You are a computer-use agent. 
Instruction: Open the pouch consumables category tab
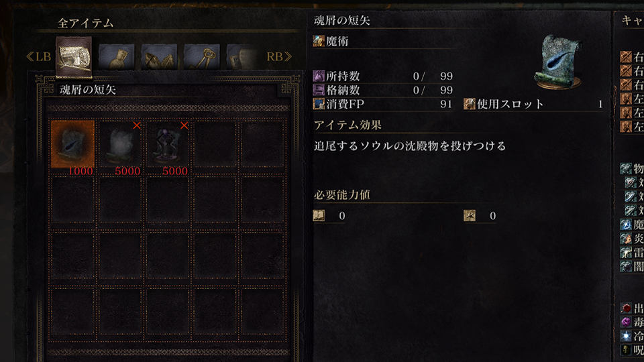click(x=116, y=57)
